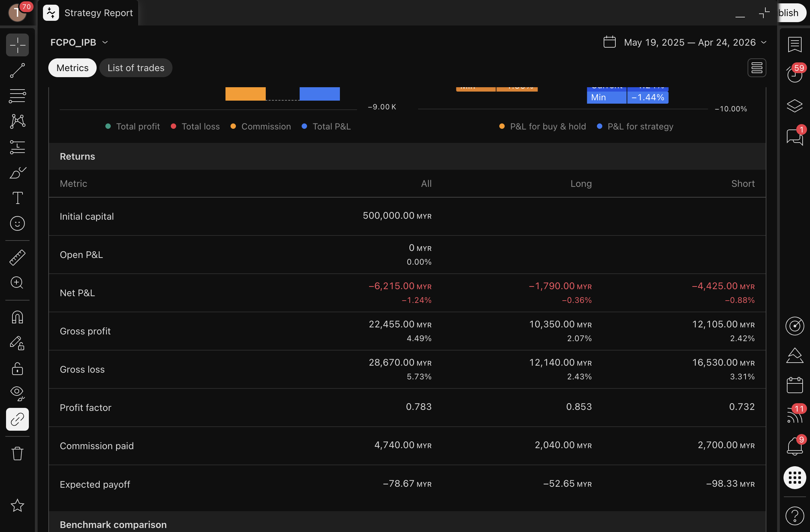Open the emoji and icons tool
Image resolution: width=810 pixels, height=532 pixels.
tap(17, 223)
